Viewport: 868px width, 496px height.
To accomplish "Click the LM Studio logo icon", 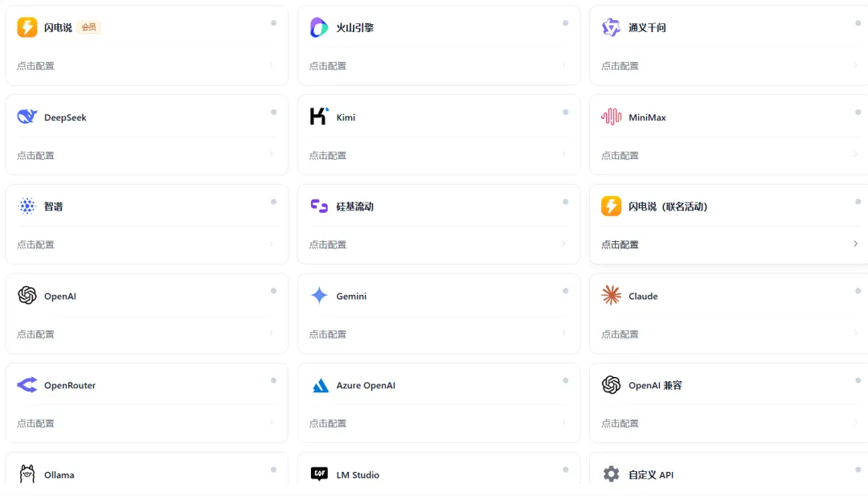I will pos(319,473).
